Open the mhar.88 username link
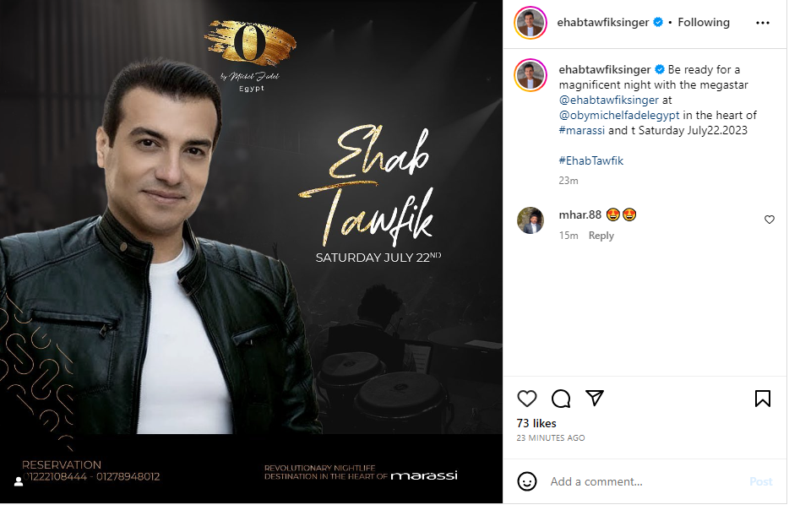The image size is (789, 532). pos(580,214)
